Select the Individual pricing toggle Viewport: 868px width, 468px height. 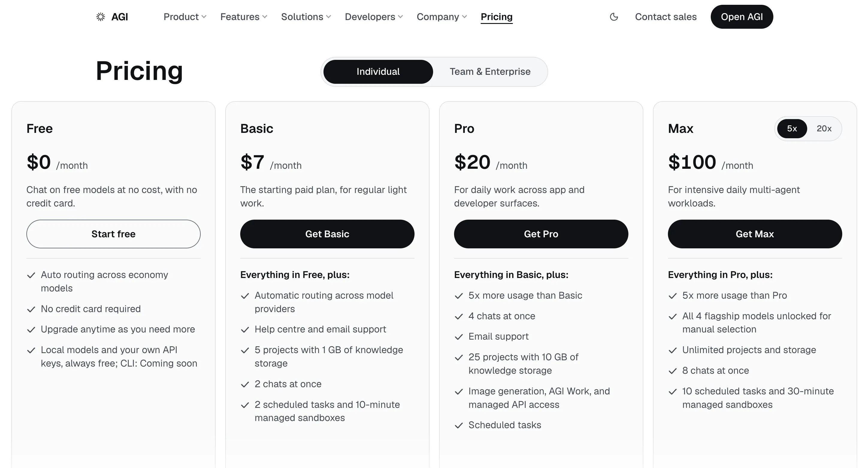(x=378, y=72)
